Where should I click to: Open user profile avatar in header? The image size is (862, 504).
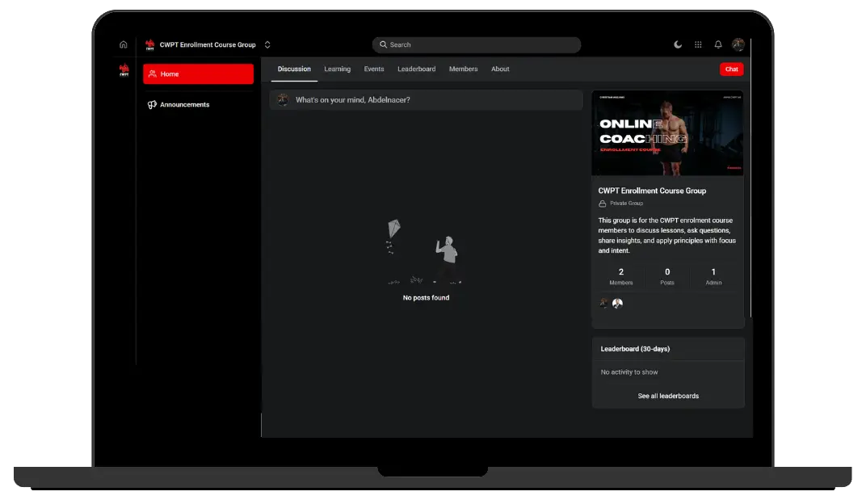(x=738, y=44)
